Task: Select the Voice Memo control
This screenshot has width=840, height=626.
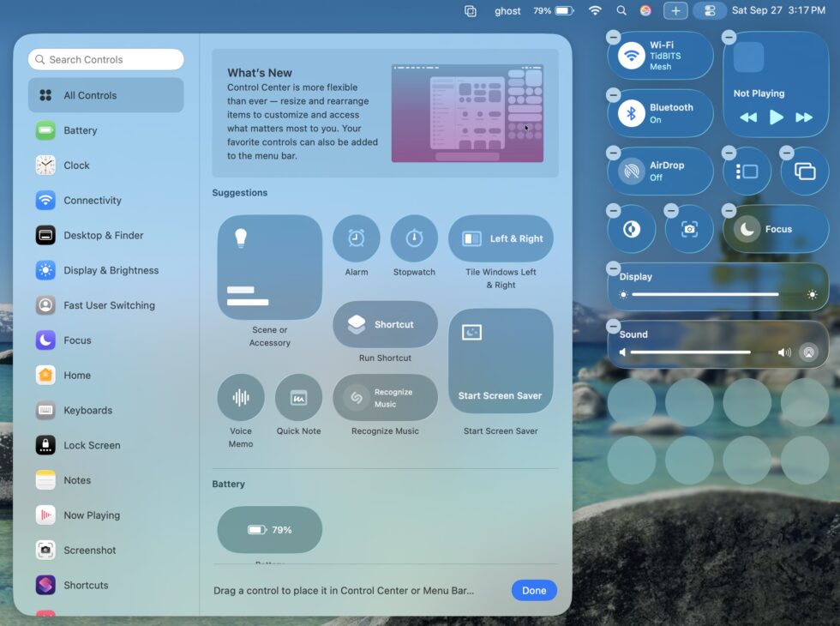Action: coord(241,397)
